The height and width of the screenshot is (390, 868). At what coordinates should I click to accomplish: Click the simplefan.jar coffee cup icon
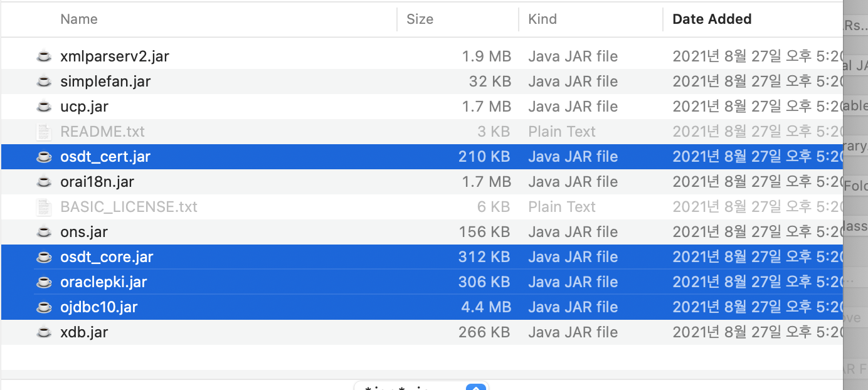tap(43, 82)
